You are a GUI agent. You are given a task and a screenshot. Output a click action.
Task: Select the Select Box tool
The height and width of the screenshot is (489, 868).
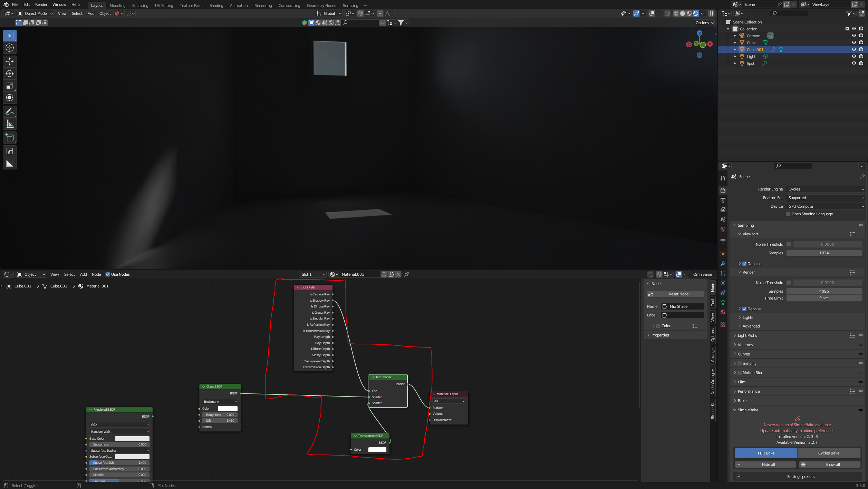tap(10, 36)
